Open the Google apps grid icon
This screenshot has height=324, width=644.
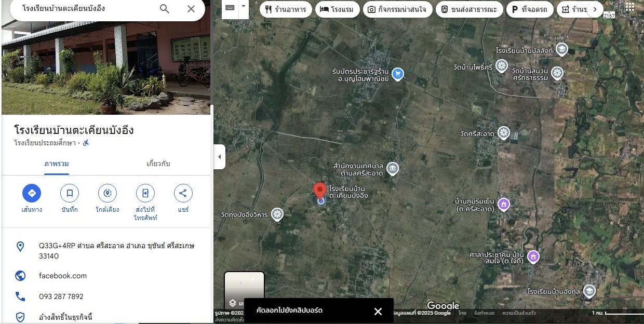[x=629, y=7]
